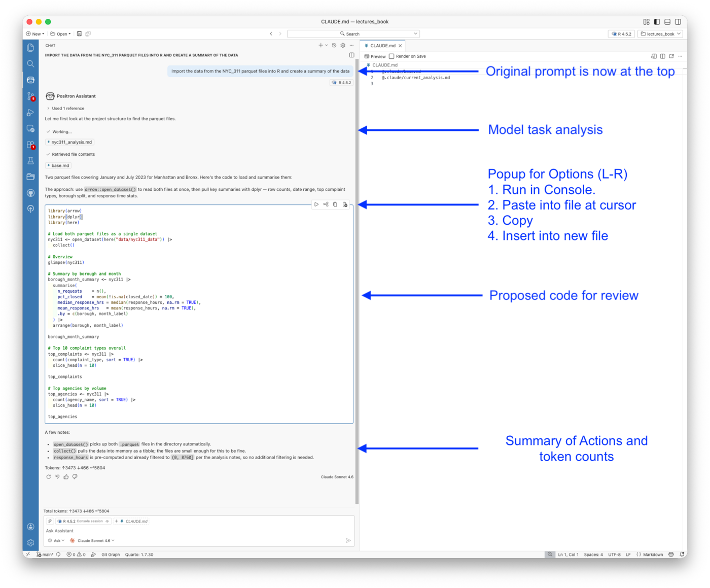
Task: Toggle the bottom panel layout button
Action: pyautogui.click(x=667, y=22)
